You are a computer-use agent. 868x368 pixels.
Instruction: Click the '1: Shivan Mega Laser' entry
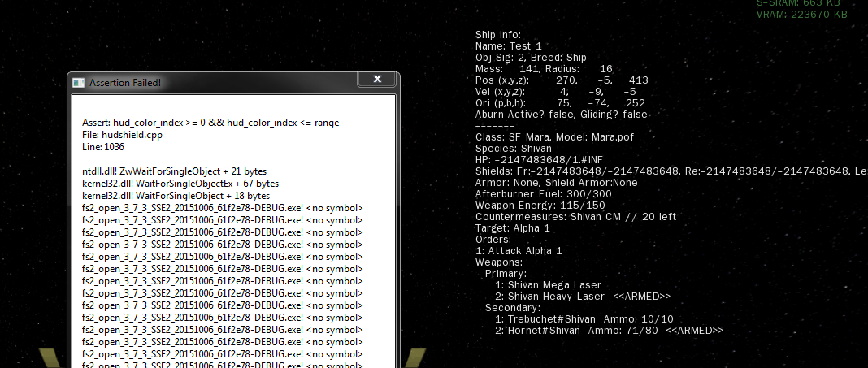pos(548,285)
